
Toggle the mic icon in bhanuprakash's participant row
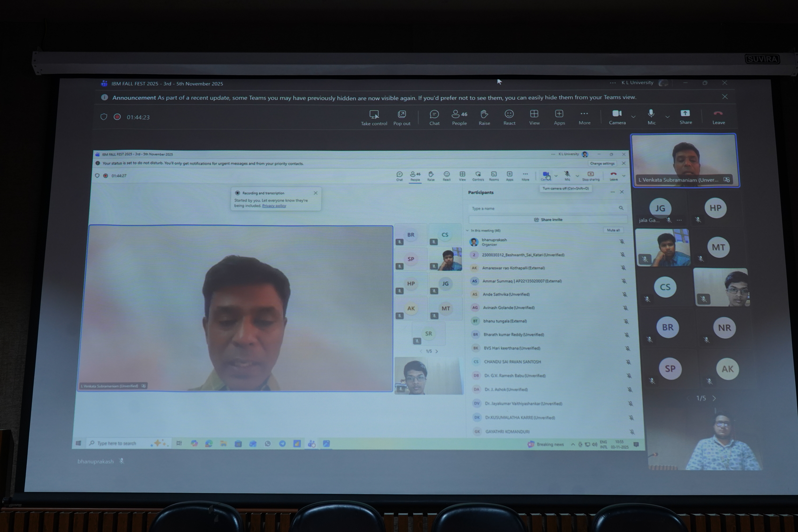(x=622, y=242)
